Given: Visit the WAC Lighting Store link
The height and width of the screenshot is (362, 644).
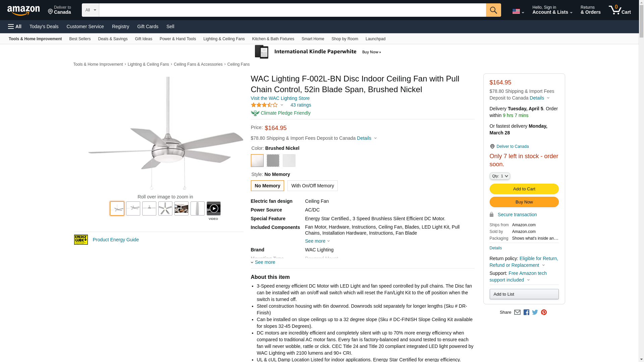Looking at the screenshot, I should pyautogui.click(x=280, y=98).
